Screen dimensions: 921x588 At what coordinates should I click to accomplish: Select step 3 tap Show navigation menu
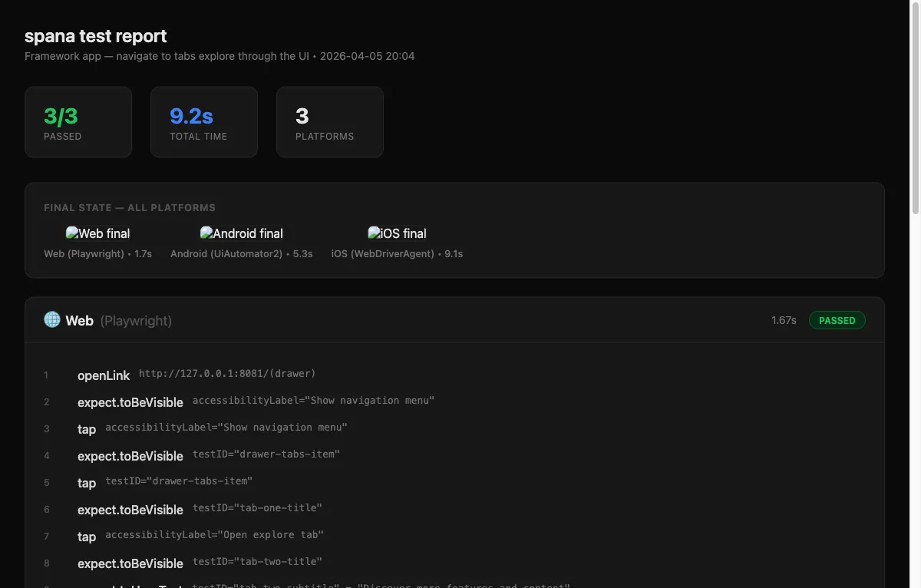point(87,429)
